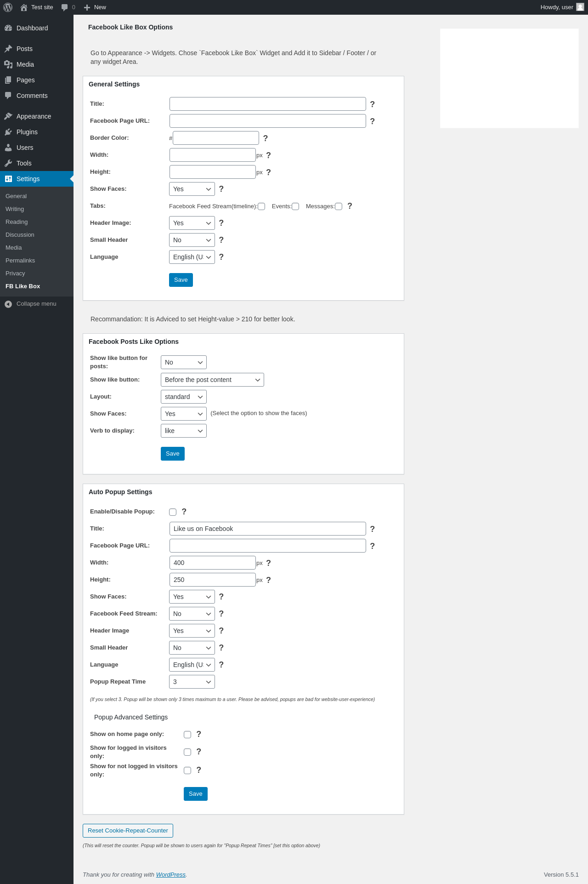Viewport: 588px width, 884px height.
Task: Save the Auto Popup Settings
Action: pos(196,794)
